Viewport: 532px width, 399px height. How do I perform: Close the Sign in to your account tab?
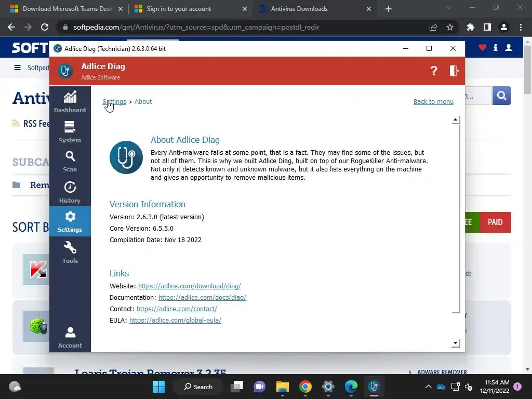[245, 9]
